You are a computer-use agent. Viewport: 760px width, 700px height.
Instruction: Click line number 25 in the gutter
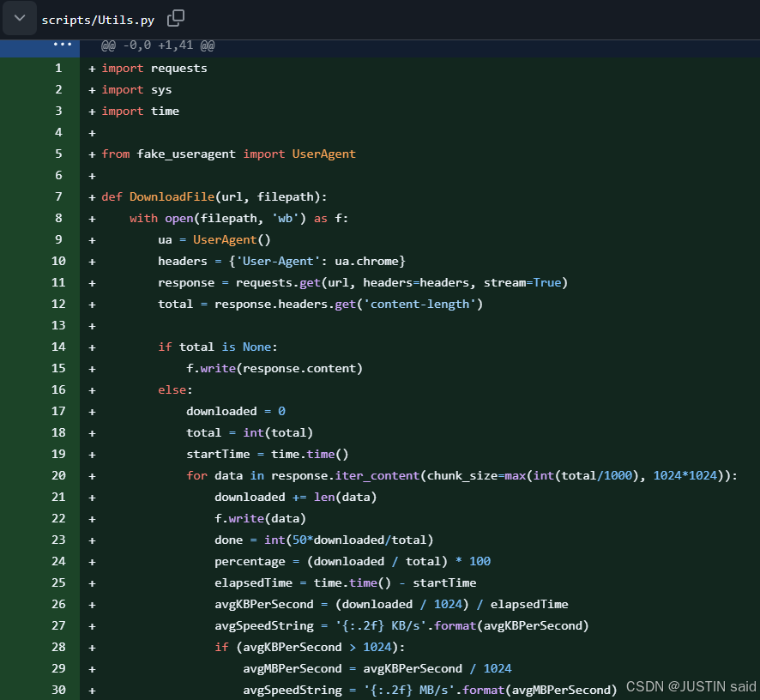[58, 582]
